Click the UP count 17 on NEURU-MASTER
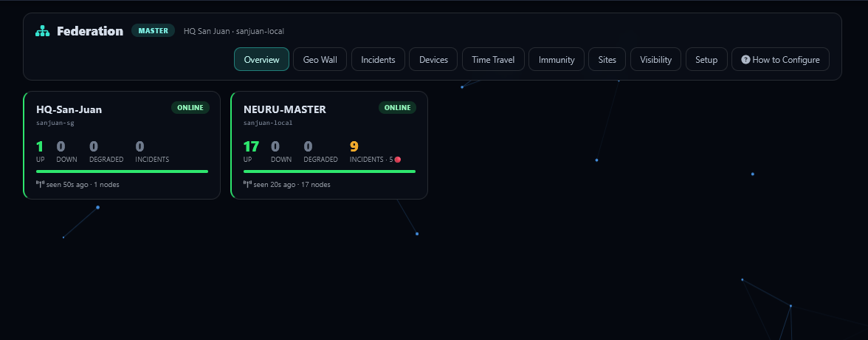This screenshot has height=340, width=868. point(251,146)
